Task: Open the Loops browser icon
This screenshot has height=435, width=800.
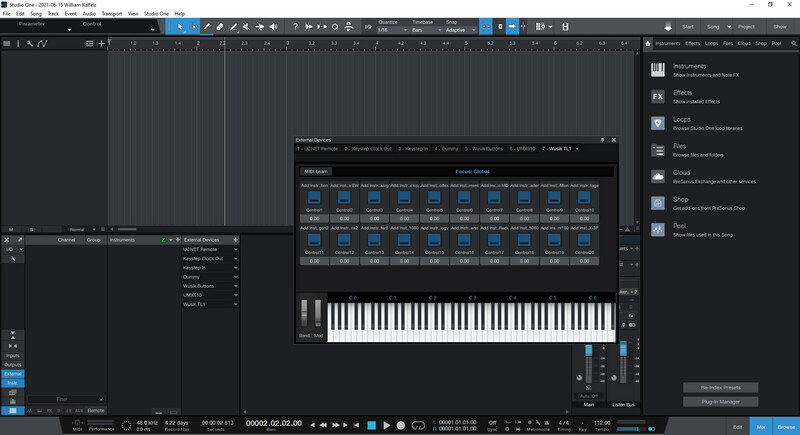Action: tap(658, 123)
